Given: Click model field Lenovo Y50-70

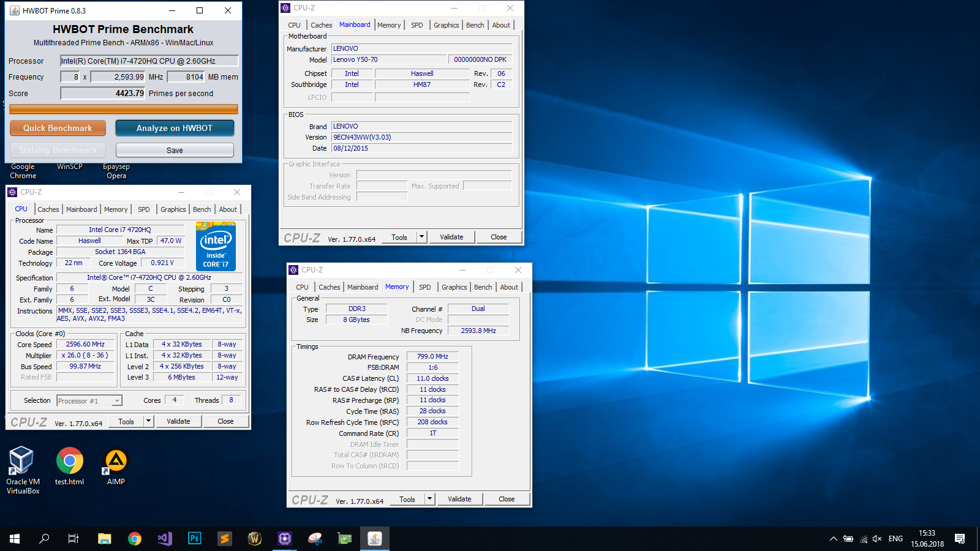Looking at the screenshot, I should pyautogui.click(x=389, y=59).
